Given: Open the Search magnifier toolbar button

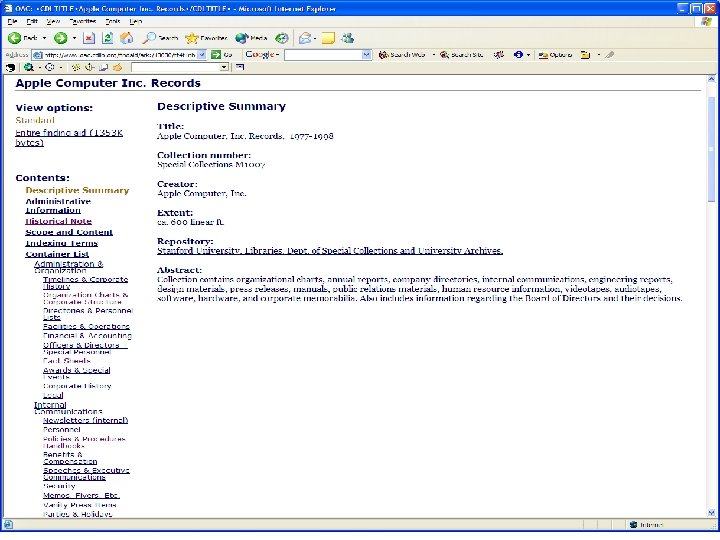Looking at the screenshot, I should click(x=160, y=38).
